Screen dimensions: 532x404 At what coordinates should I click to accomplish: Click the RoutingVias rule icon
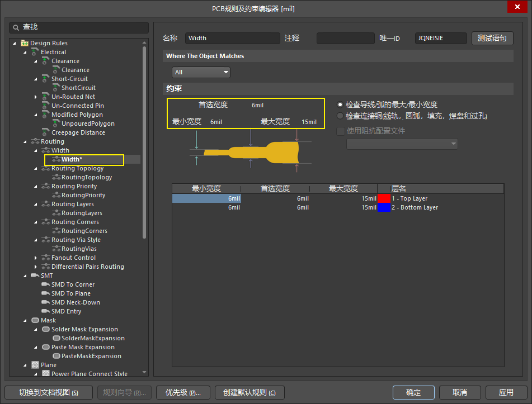[56, 249]
